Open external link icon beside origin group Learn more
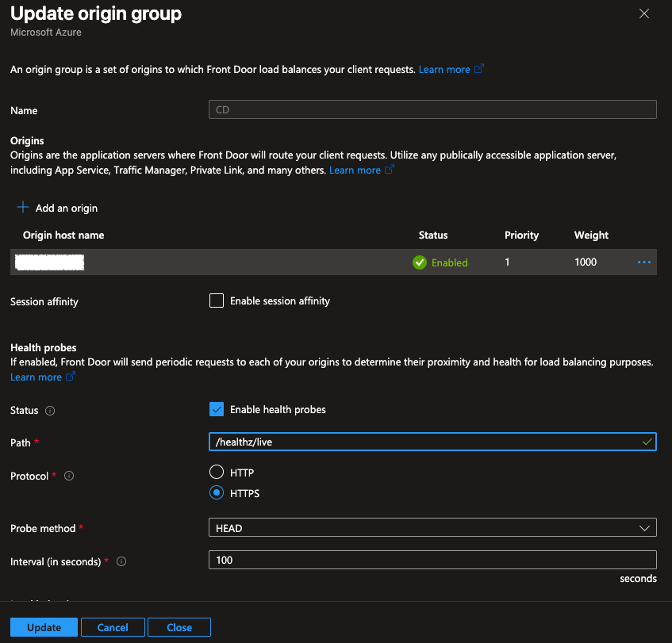 pos(479,68)
